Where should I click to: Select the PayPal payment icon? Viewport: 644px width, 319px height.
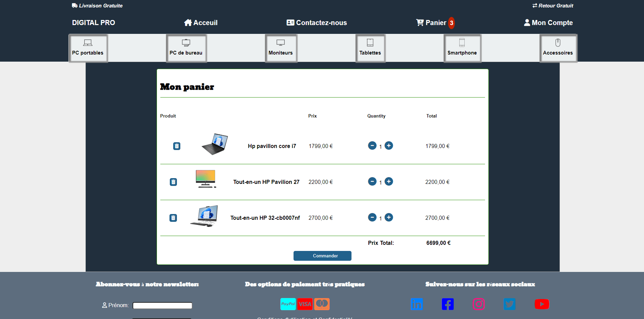pyautogui.click(x=288, y=304)
